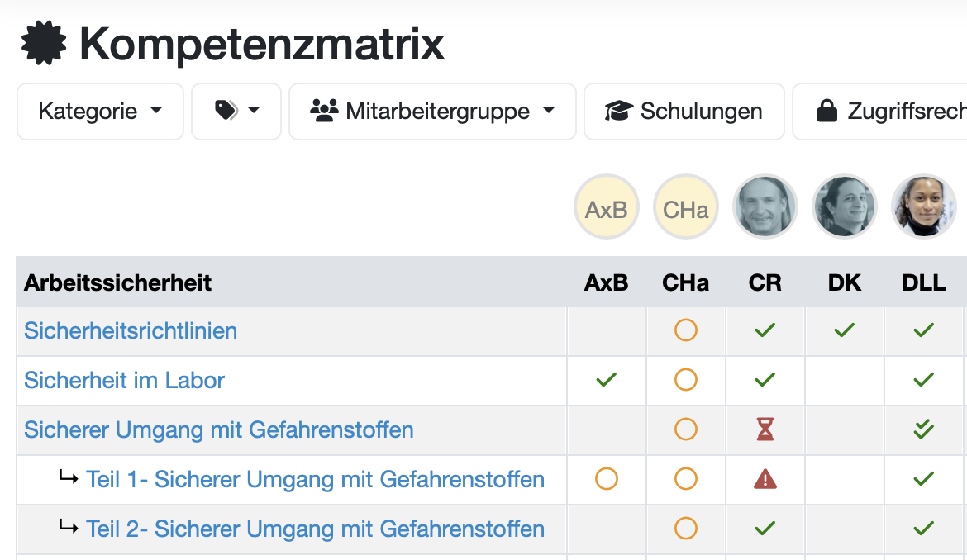Click the red warning triangle for Teil 1
The image size is (967, 560).
[x=765, y=479]
